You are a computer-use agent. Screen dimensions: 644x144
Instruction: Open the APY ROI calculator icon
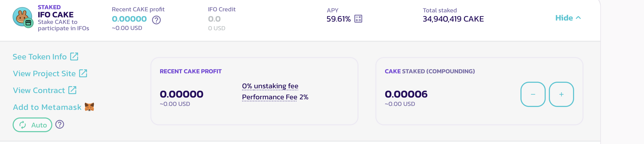click(x=358, y=19)
